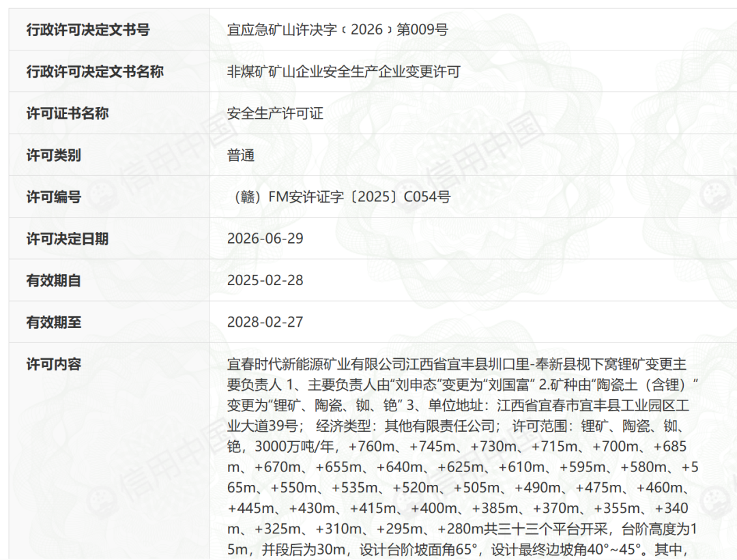Click the value 宜应急矿山许决字〔2026〕第009号
The width and height of the screenshot is (737, 560).
pyautogui.click(x=338, y=29)
